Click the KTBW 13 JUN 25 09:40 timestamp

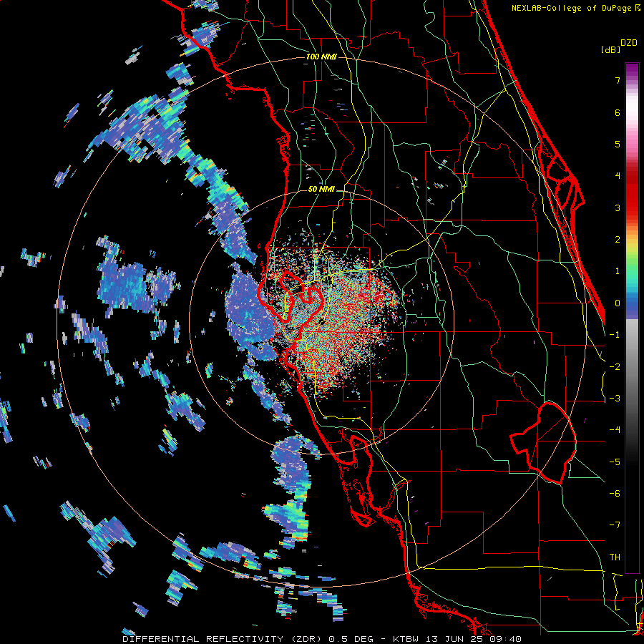tap(457, 639)
